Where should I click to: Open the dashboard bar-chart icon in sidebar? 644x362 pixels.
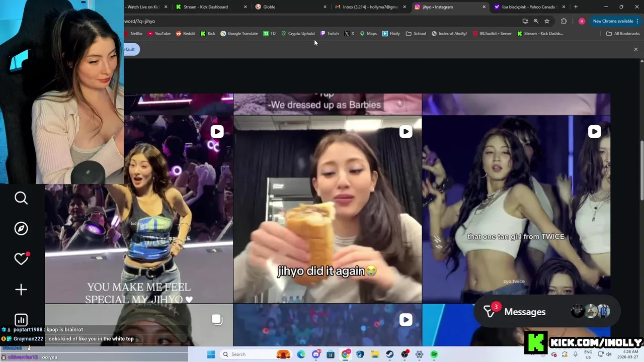(x=21, y=320)
